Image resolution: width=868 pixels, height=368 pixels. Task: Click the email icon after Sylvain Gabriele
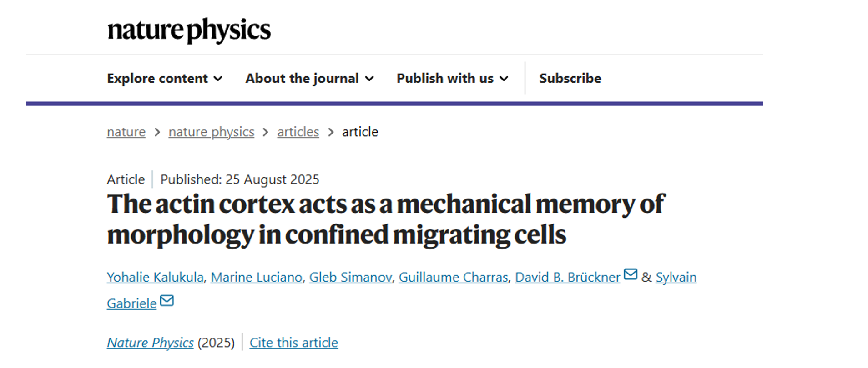[167, 301]
